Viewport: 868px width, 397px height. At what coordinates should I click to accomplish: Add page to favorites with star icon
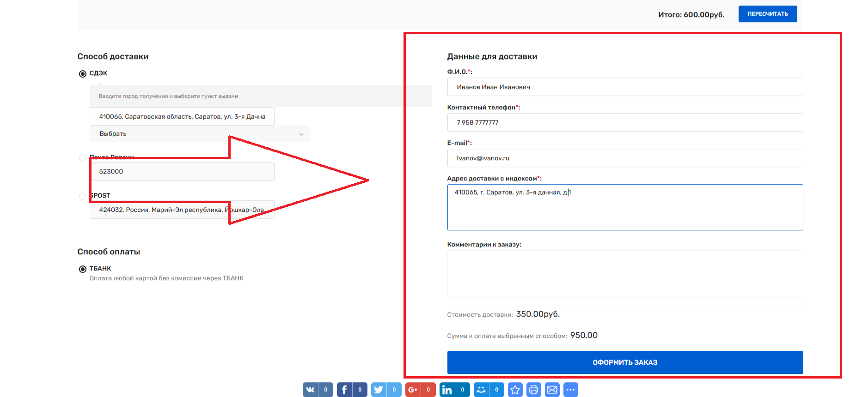tap(515, 390)
